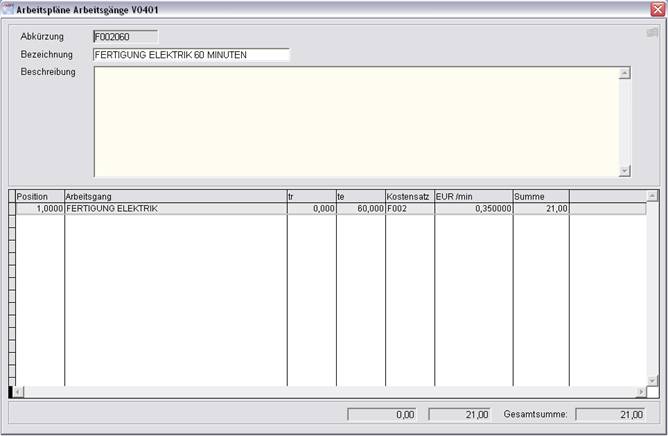The height and width of the screenshot is (436, 668).
Task: Click the Arbeitsgang column header
Action: [x=175, y=197]
